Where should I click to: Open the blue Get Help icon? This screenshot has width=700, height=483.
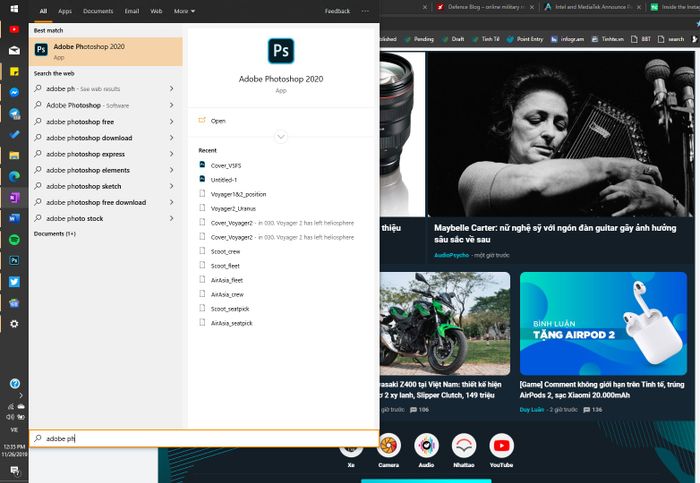pos(14,383)
